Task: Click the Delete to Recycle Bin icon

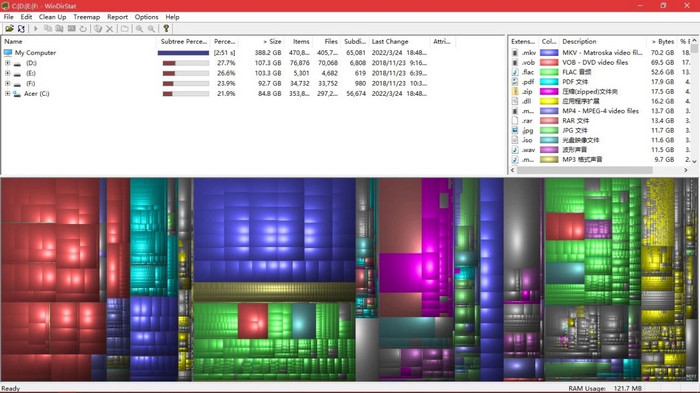Action: pos(98,29)
